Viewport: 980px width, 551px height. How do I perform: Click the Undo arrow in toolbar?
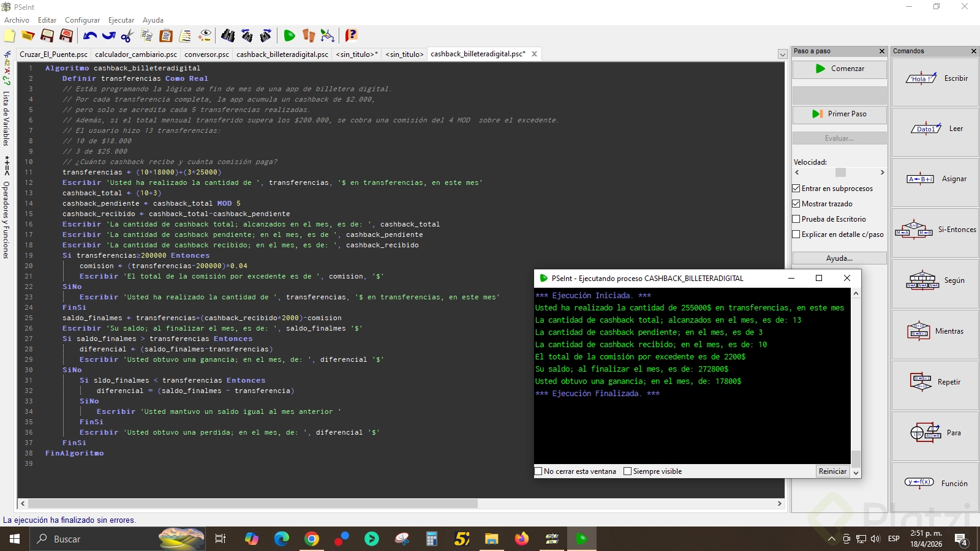click(x=90, y=36)
